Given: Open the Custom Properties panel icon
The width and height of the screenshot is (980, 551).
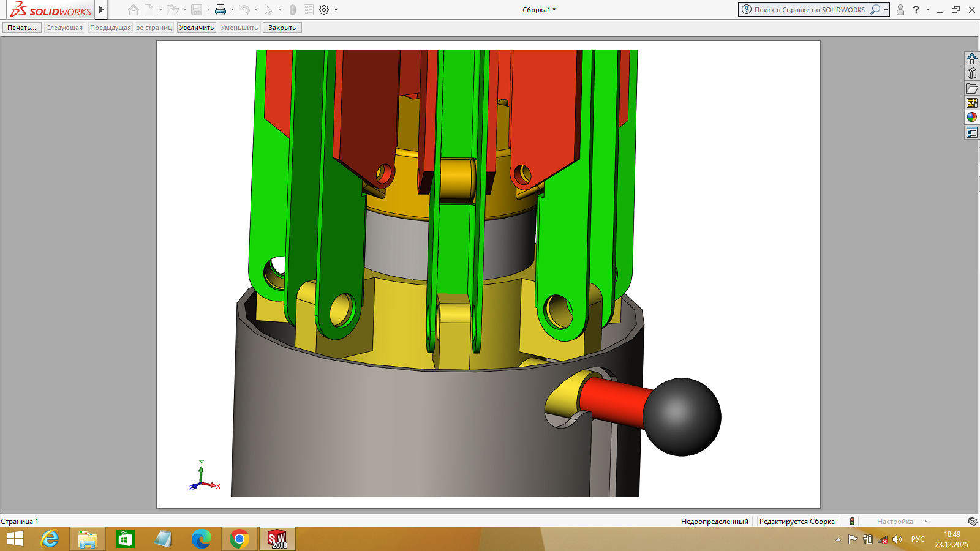Looking at the screenshot, I should (972, 132).
